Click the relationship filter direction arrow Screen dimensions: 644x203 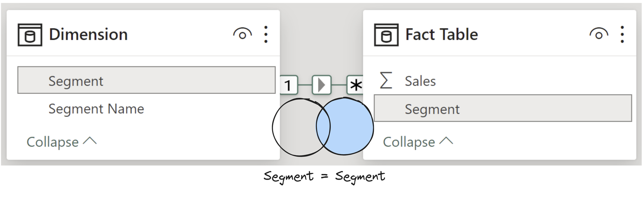[x=321, y=85]
